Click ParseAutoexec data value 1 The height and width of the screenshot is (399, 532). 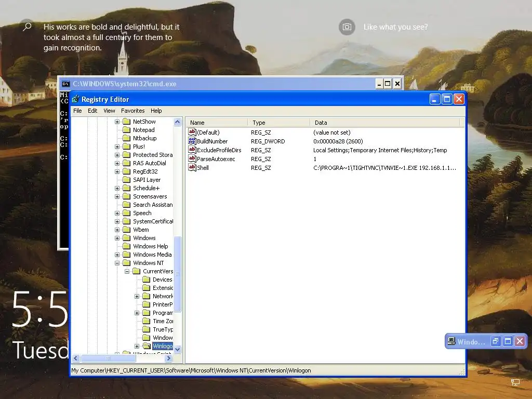tap(315, 159)
